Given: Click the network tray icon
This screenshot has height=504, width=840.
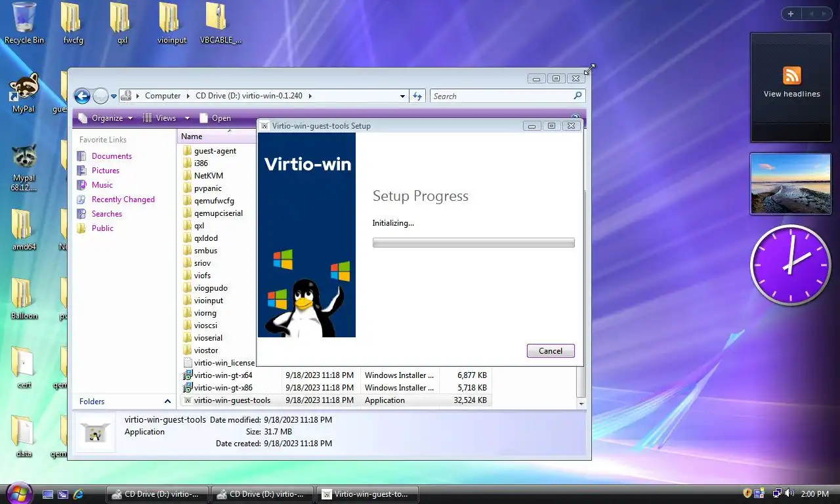Looking at the screenshot, I should coord(777,493).
